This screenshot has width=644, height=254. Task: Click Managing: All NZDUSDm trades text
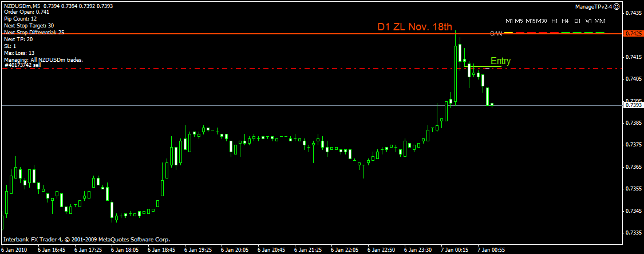tap(44, 60)
